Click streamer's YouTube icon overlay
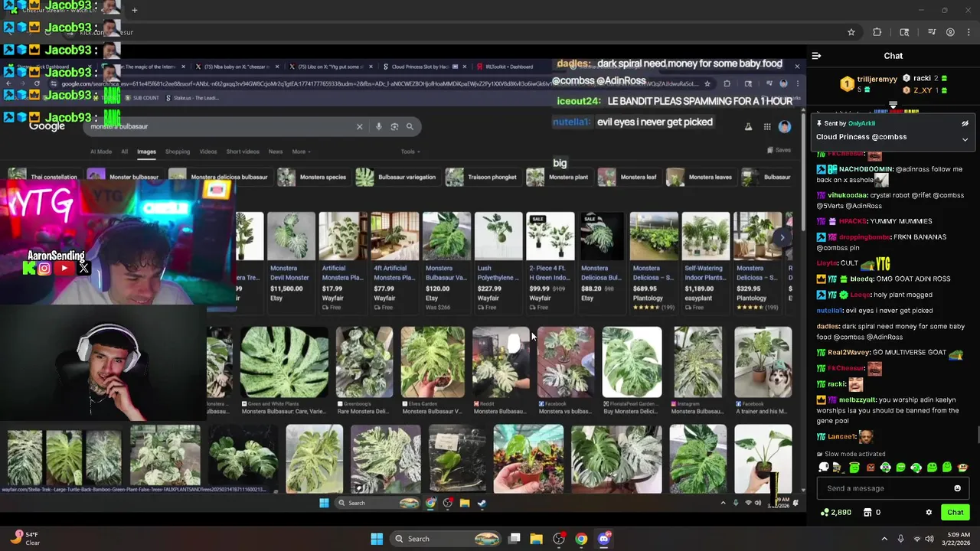 pos(64,268)
